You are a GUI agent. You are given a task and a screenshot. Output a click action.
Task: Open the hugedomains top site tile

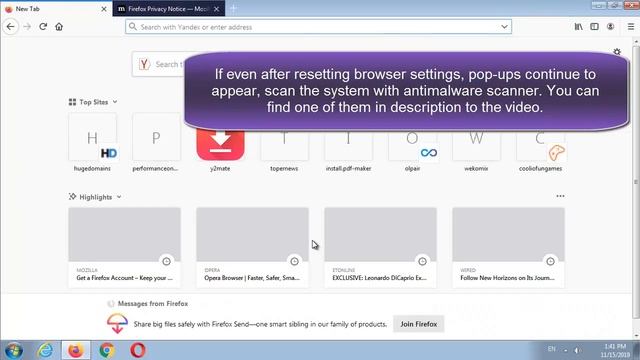pyautogui.click(x=92, y=137)
